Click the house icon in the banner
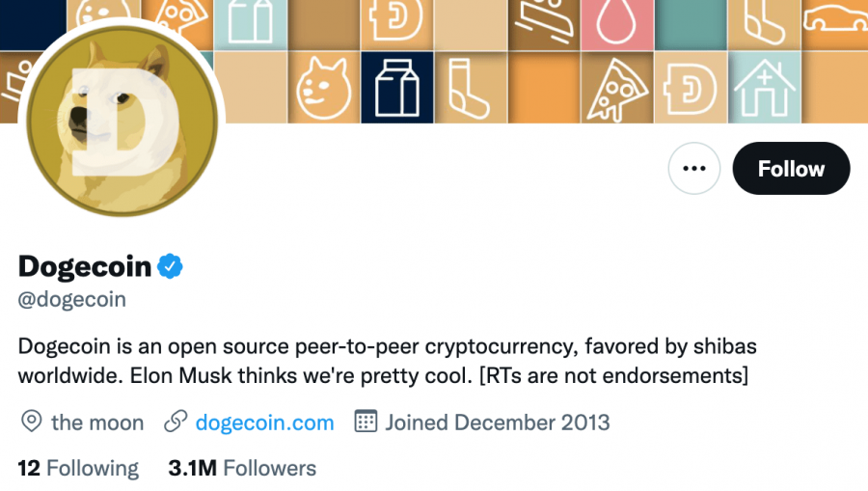The height and width of the screenshot is (491, 868). coord(764,88)
